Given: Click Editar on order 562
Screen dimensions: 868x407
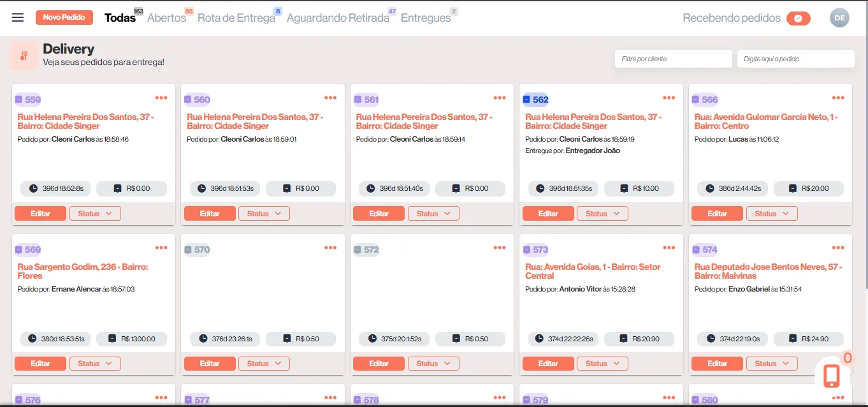Looking at the screenshot, I should click(x=548, y=214).
